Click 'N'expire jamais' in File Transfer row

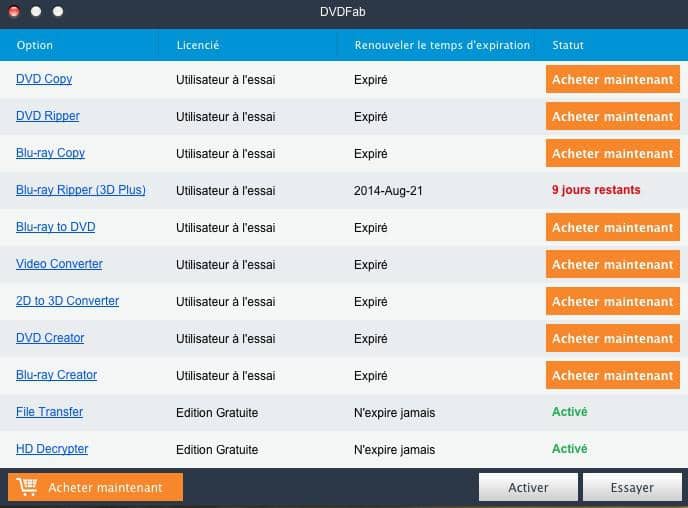coord(394,413)
